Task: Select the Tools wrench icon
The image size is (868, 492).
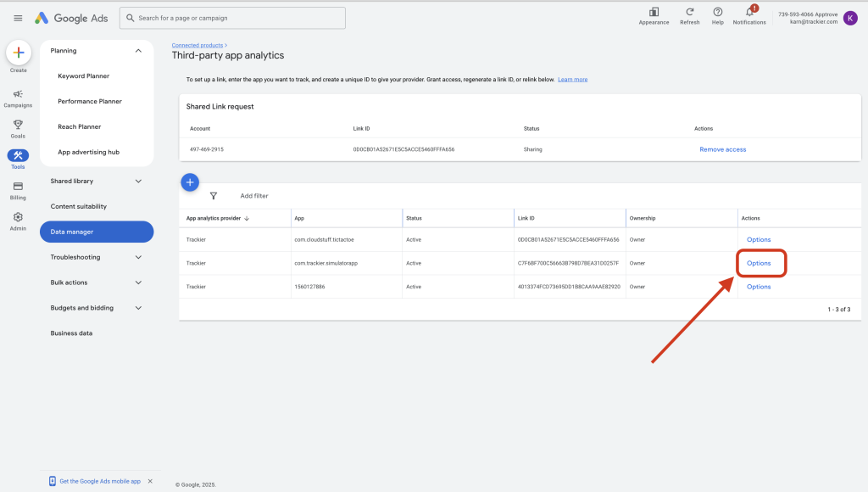Action: [19, 156]
